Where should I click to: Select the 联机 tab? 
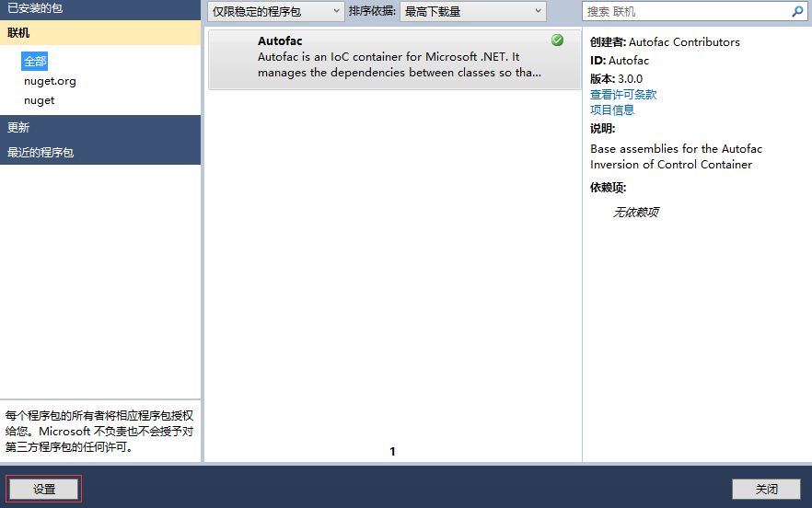tap(100, 32)
